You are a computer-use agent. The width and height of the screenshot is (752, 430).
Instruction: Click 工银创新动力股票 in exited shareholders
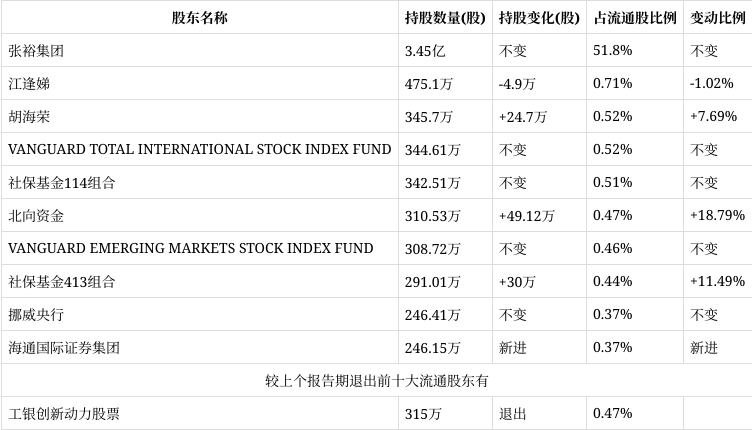click(64, 413)
